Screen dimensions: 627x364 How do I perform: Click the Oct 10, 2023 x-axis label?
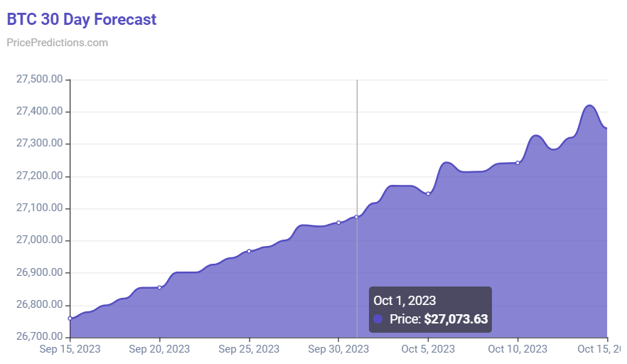(x=518, y=349)
